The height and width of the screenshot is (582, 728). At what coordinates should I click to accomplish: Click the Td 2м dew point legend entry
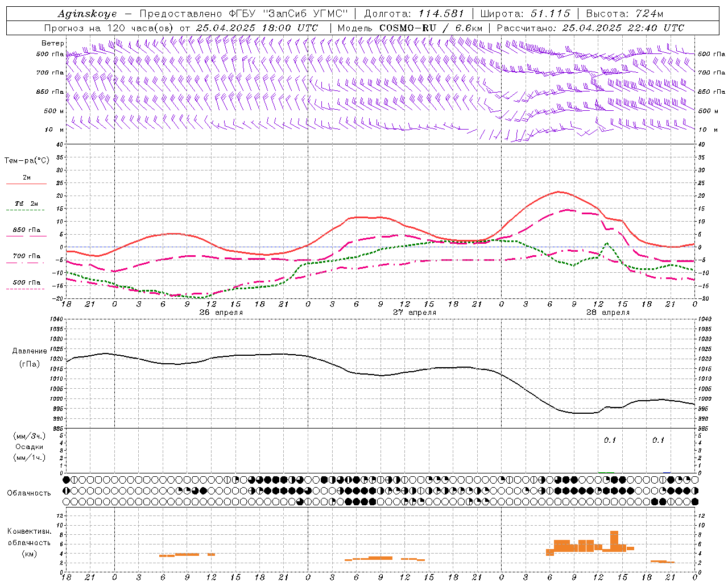[27, 203]
